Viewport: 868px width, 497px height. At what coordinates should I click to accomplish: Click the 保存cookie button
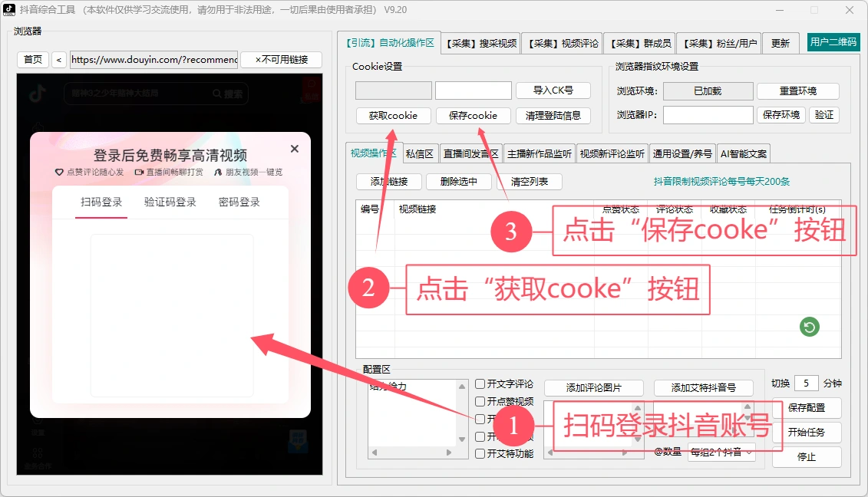pyautogui.click(x=473, y=115)
